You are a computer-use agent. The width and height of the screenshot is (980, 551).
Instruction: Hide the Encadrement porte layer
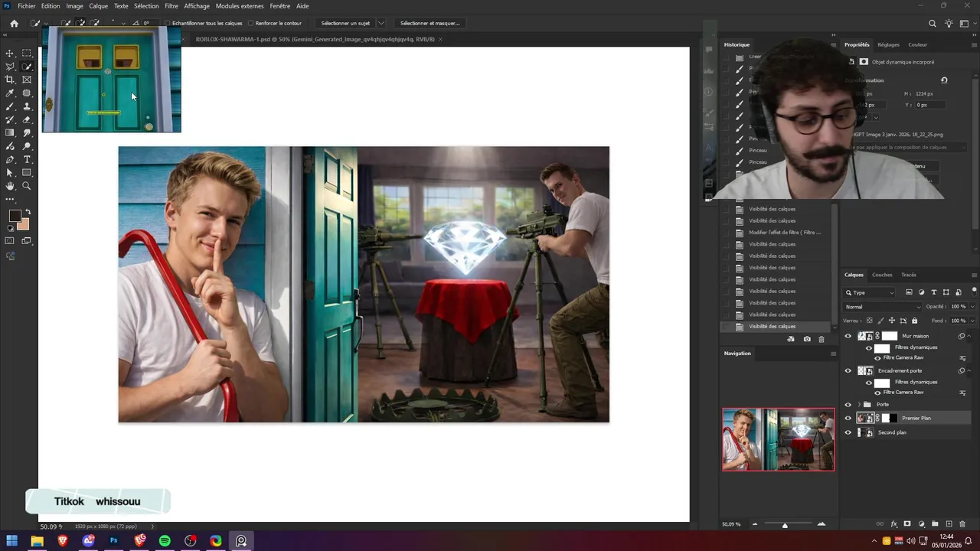(848, 370)
